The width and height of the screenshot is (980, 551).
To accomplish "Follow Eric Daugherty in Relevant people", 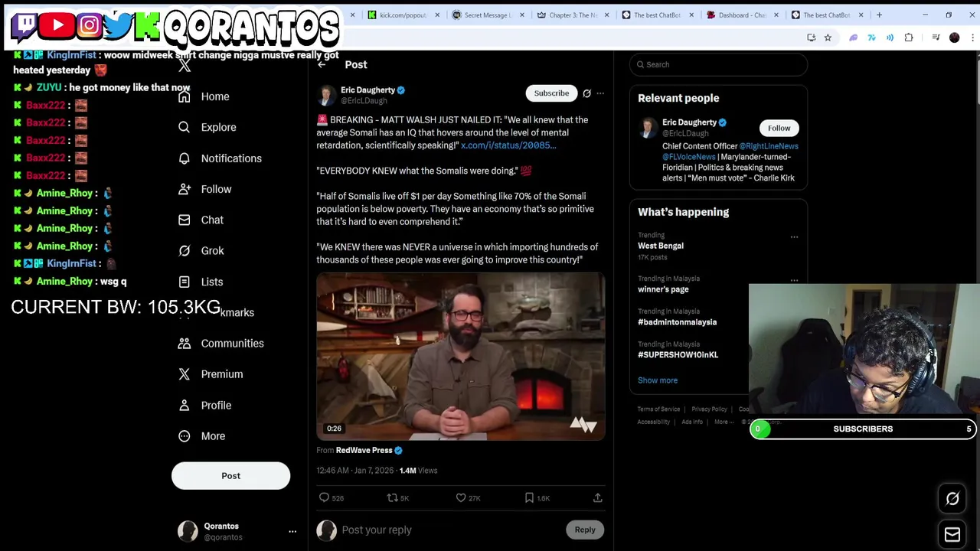I will point(779,128).
